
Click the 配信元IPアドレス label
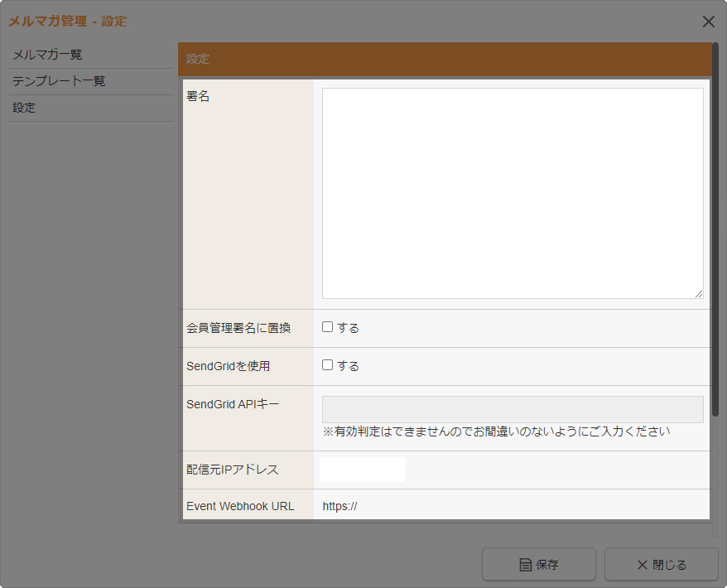[233, 470]
